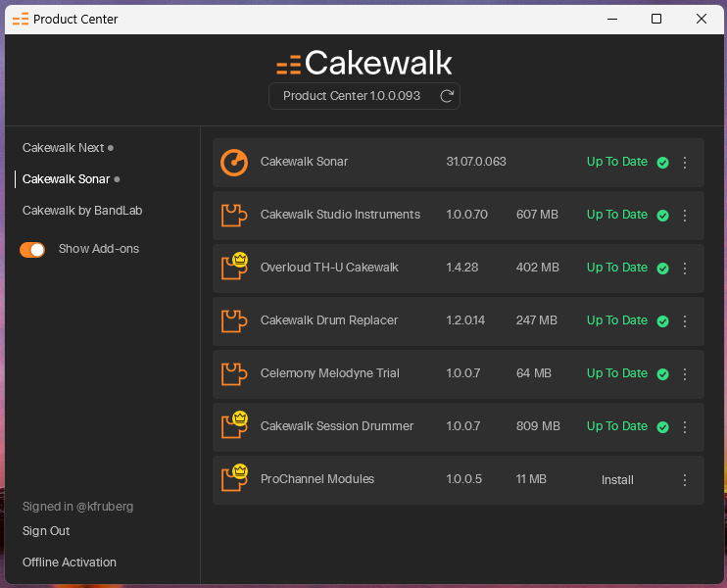Screen dimensions: 727x588
Task: Click the Cakewalk Studio Instruments name
Action: pyautogui.click(x=340, y=215)
